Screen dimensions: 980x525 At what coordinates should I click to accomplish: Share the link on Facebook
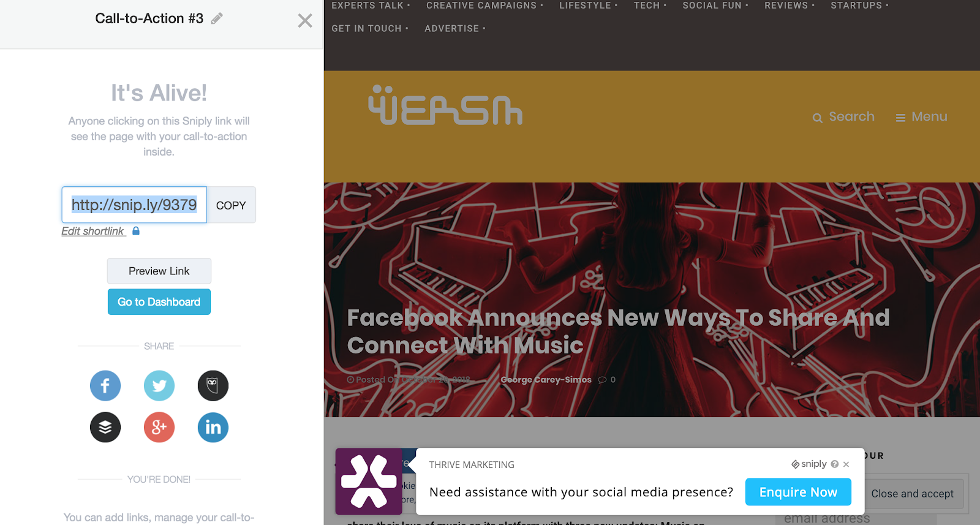[x=105, y=386]
